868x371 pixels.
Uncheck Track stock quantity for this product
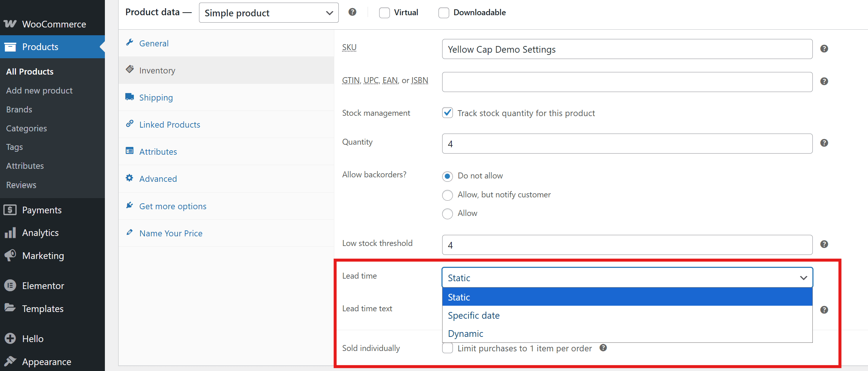coord(447,112)
